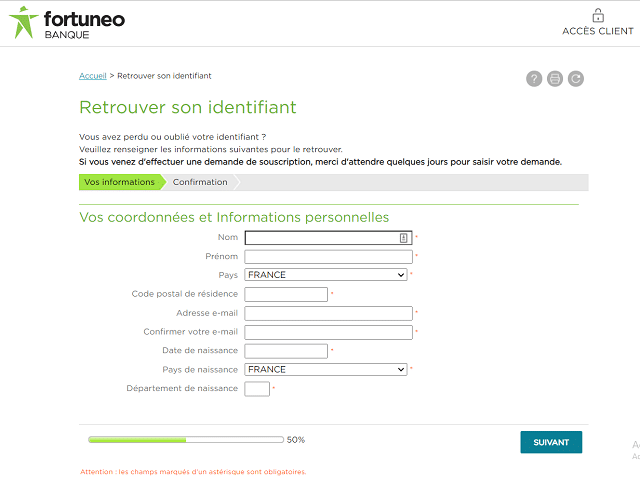This screenshot has width=640, height=483.
Task: Click the 50% progress bar
Action: tap(186, 440)
